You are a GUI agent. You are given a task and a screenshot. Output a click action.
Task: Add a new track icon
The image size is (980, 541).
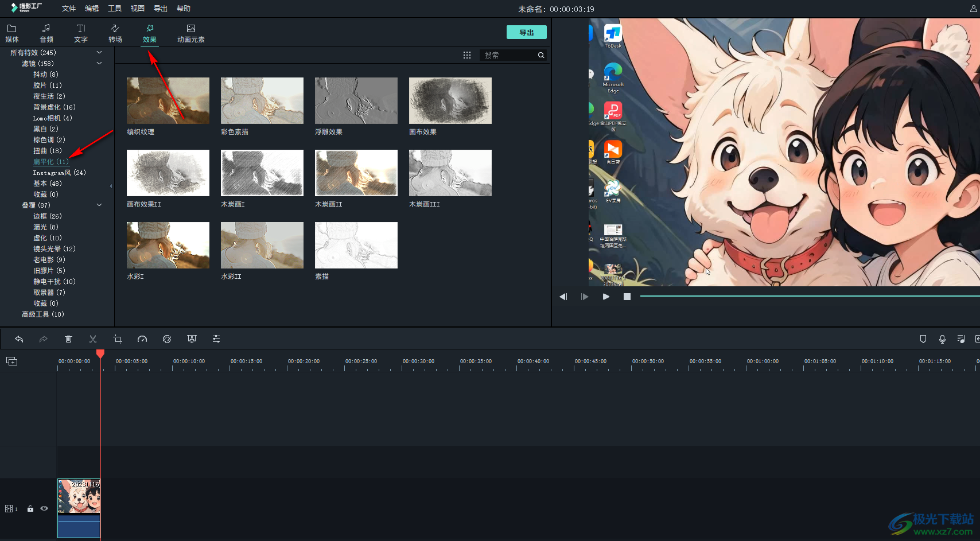(x=12, y=361)
